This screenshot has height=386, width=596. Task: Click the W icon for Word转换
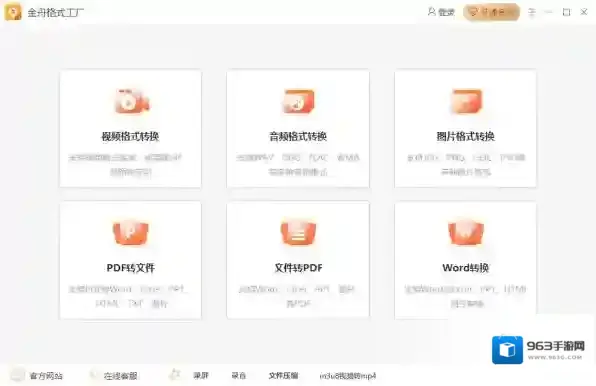pos(466,233)
